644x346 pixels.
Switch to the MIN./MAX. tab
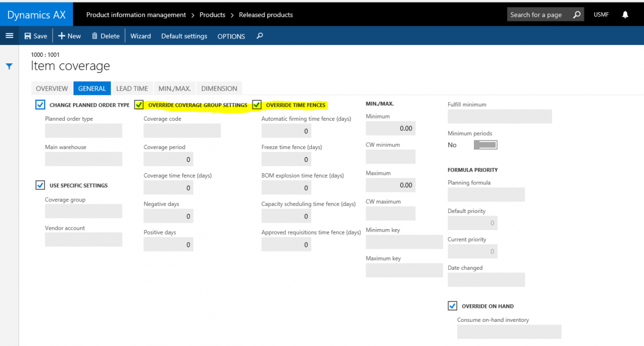pyautogui.click(x=174, y=89)
